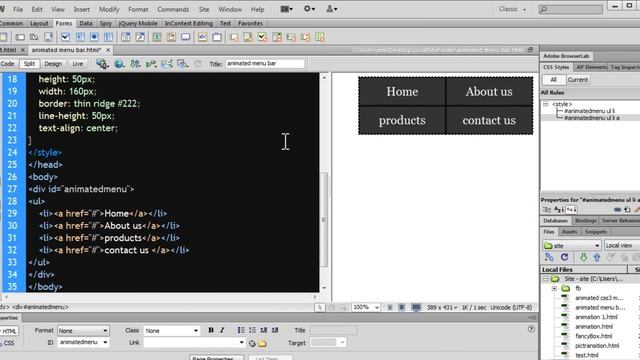Toggle Bold in Properties panel
This screenshot has height=360, width=640.
click(x=211, y=330)
